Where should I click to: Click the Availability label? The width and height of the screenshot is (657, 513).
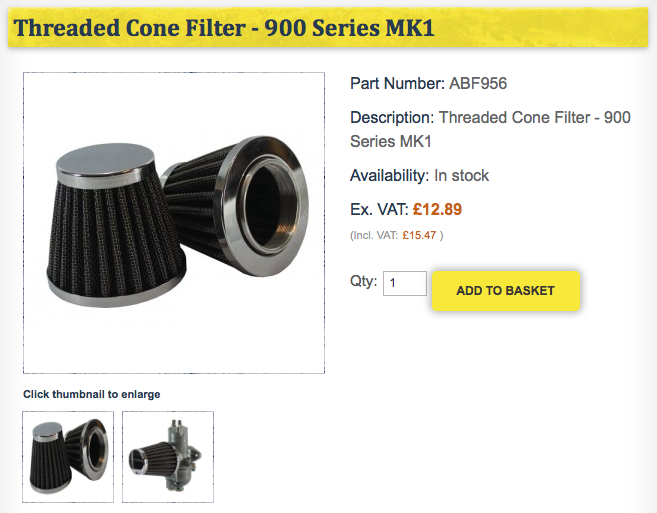point(390,175)
